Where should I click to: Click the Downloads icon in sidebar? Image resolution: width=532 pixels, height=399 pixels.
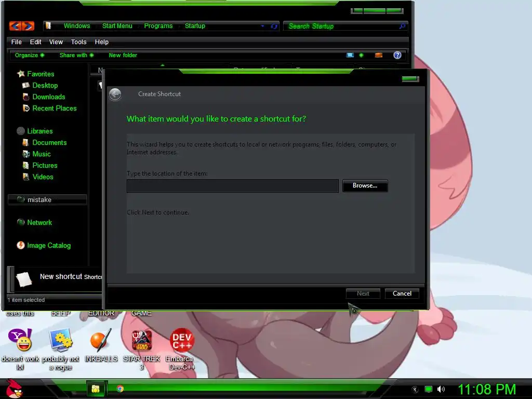[26, 97]
